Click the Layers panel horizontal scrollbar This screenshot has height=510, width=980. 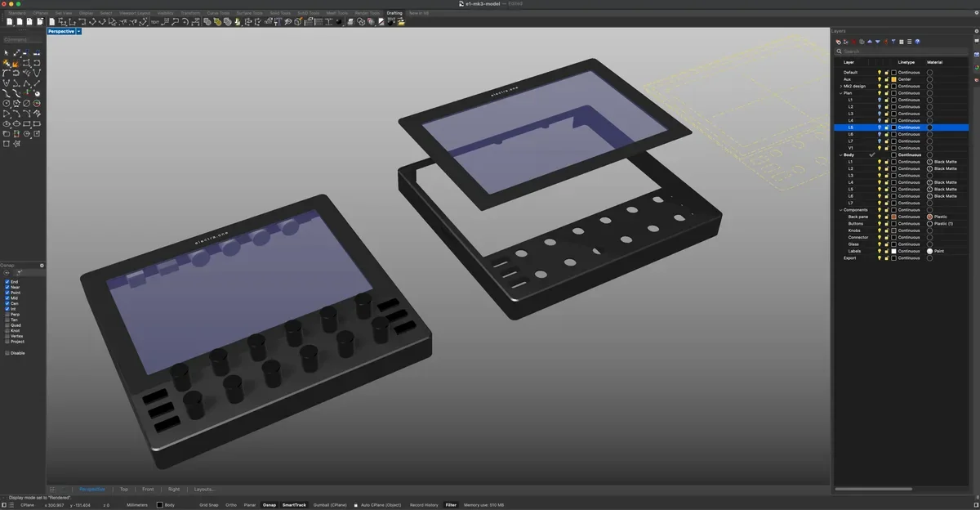[874, 489]
